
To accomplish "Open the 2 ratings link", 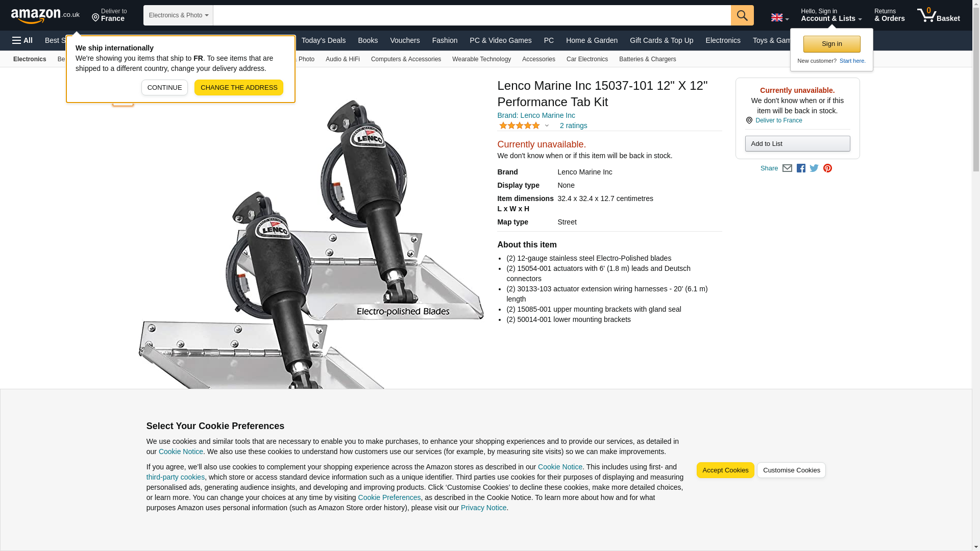I will 573,126.
